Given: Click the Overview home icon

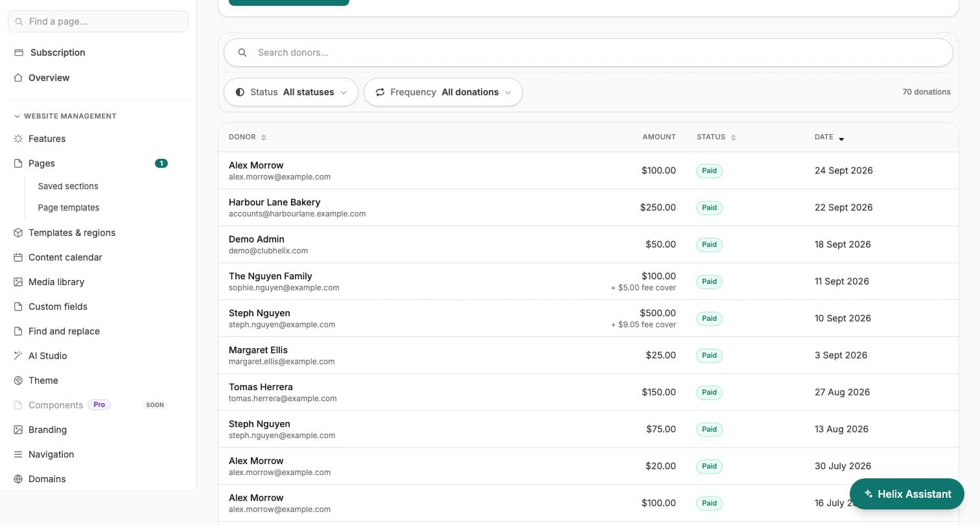Looking at the screenshot, I should click(18, 78).
